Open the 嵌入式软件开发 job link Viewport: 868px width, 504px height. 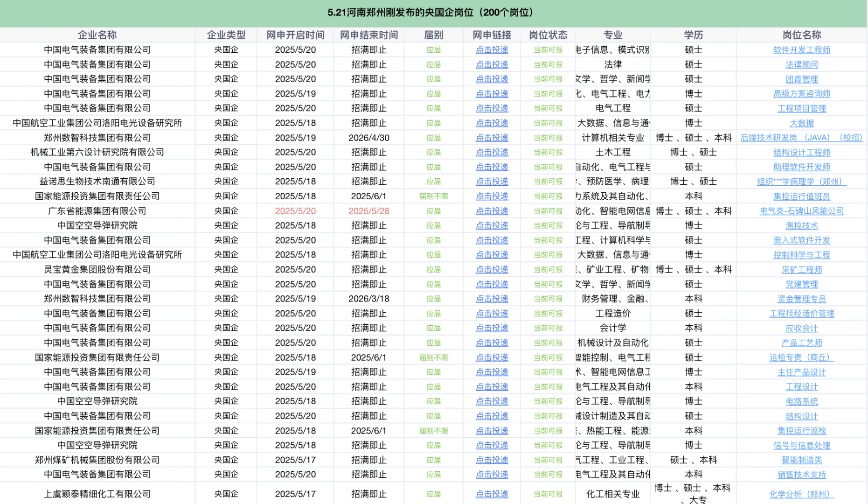801,240
